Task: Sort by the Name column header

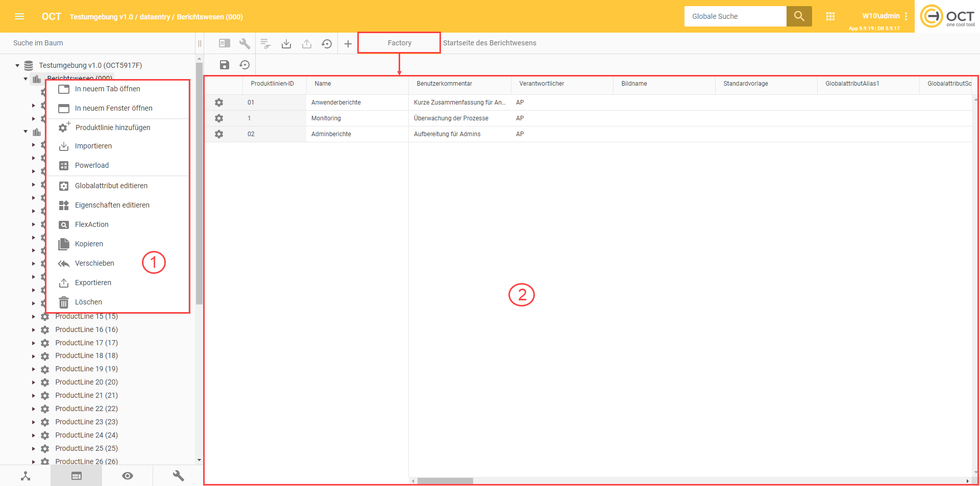Action: (x=323, y=84)
